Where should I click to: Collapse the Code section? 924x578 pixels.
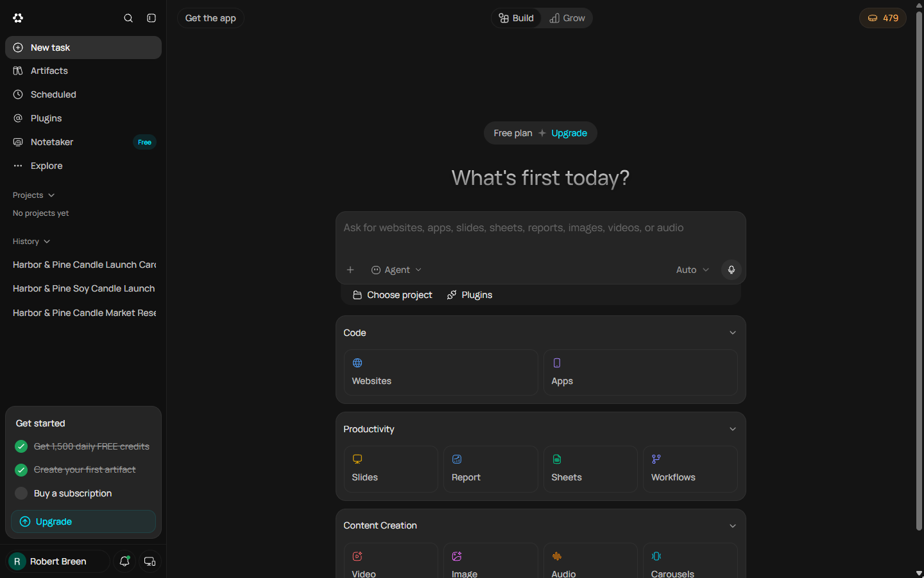tap(733, 333)
